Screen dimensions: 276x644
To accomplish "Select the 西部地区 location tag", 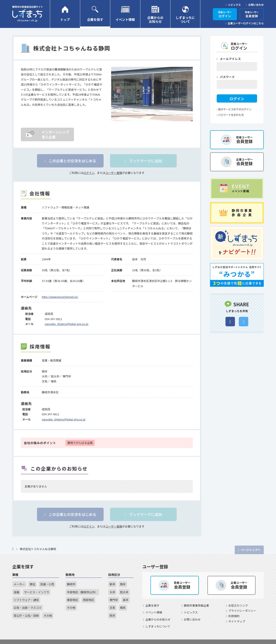I will [89, 600].
